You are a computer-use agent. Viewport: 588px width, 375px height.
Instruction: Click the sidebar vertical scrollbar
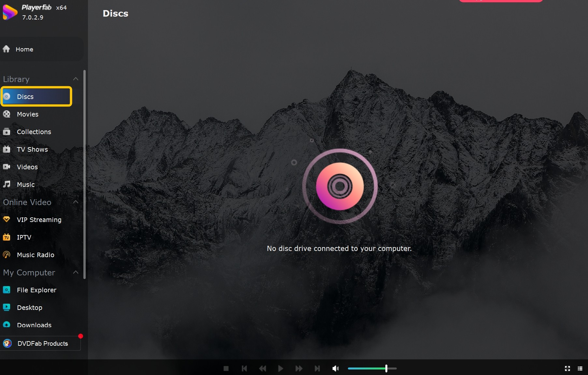click(x=85, y=174)
